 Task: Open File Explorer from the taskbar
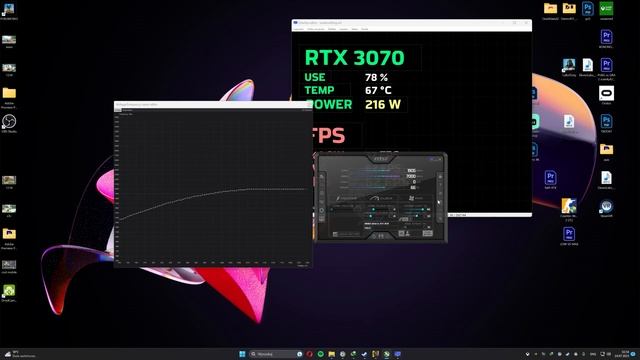coord(331,354)
